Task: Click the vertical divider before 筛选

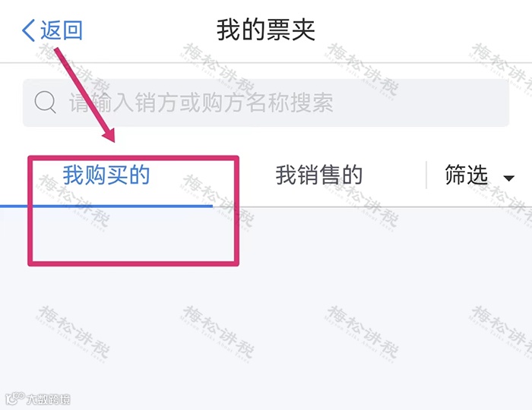Action: [426, 175]
